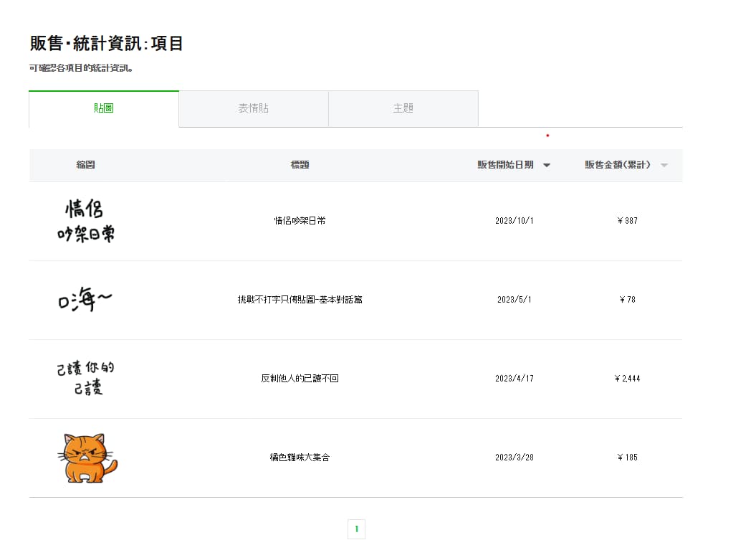Open 挑戰不打字只傳貼圖-基本對話篇 title

coord(300,300)
